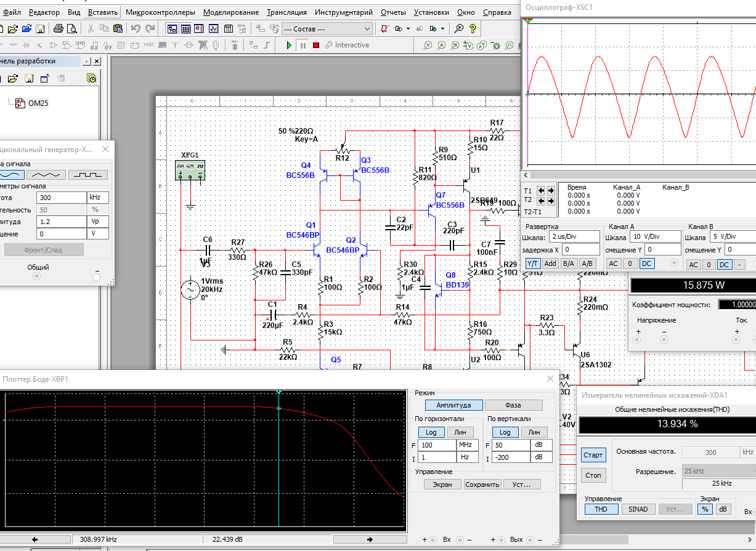The image size is (756, 551).
Task: Stop simulation using the red square button
Action: click(316, 45)
